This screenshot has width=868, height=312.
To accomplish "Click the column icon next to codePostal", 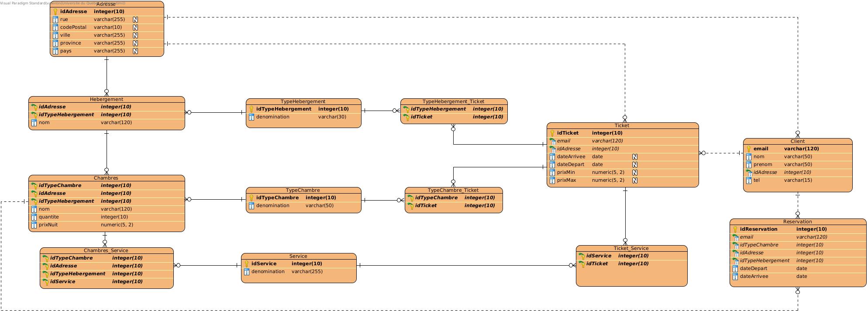I will (x=55, y=28).
